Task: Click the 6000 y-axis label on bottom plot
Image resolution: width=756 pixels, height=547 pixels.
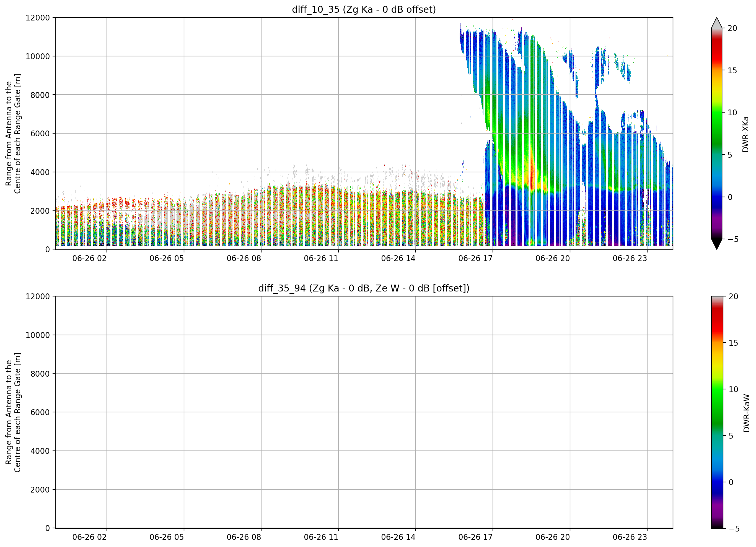Action: [x=40, y=412]
